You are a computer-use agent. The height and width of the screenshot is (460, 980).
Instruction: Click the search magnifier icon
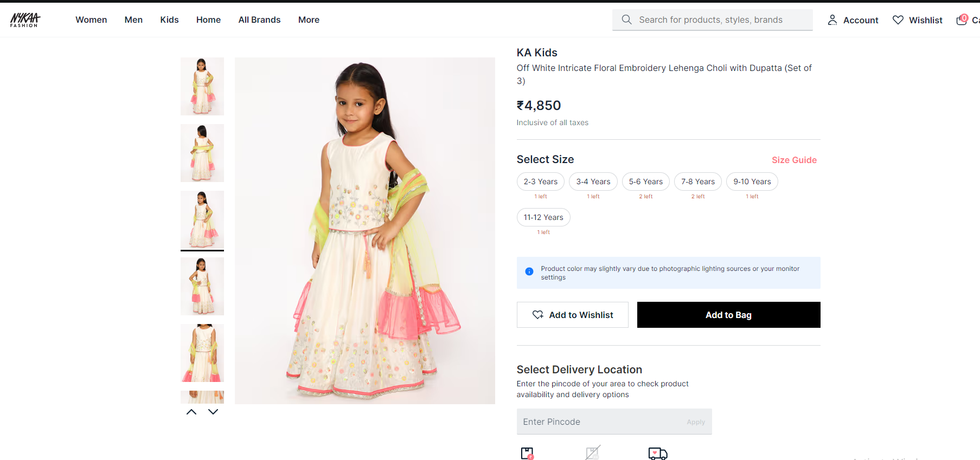pyautogui.click(x=626, y=20)
